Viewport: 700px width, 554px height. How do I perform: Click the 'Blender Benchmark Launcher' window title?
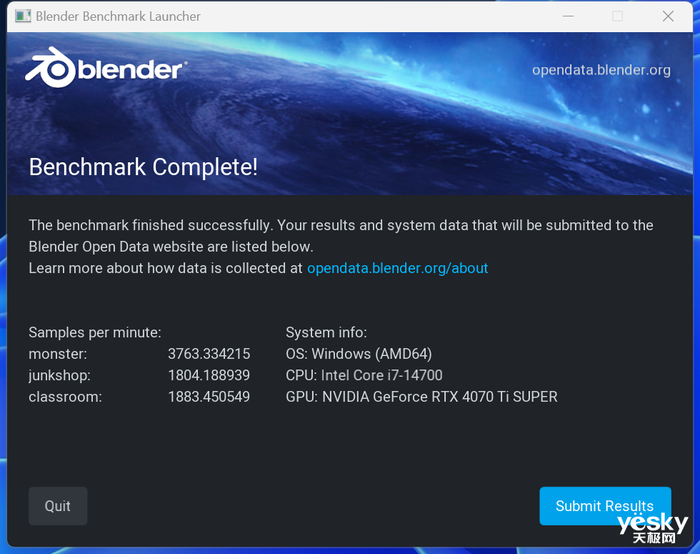[118, 17]
